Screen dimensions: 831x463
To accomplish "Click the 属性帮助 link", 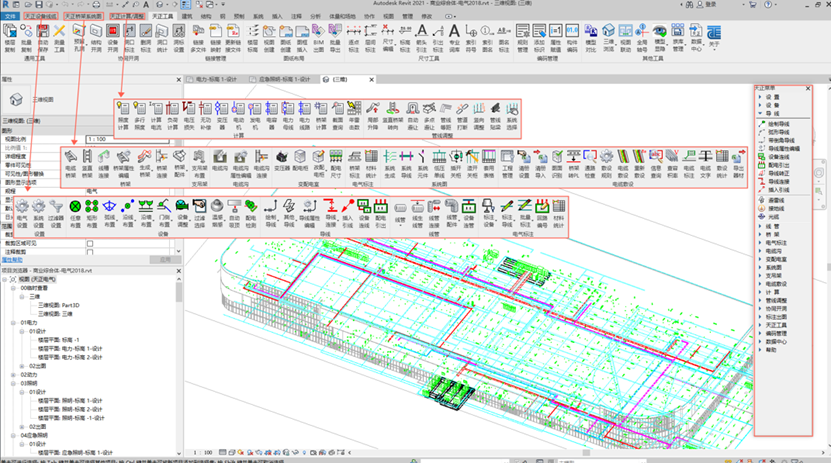I will click(12, 260).
